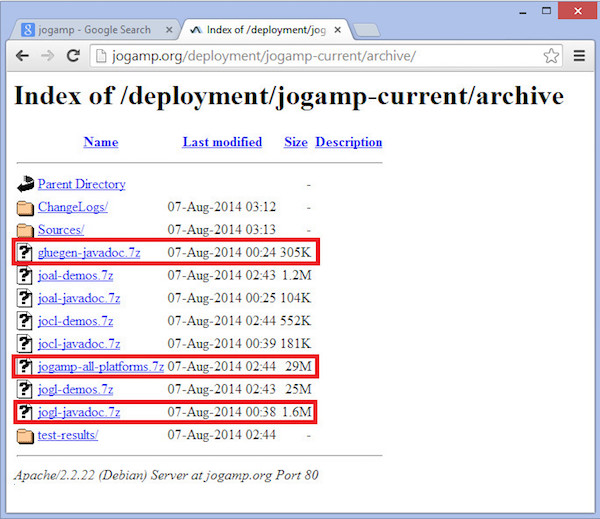Reload the page with the refresh icon
The height and width of the screenshot is (519, 600).
click(73, 56)
